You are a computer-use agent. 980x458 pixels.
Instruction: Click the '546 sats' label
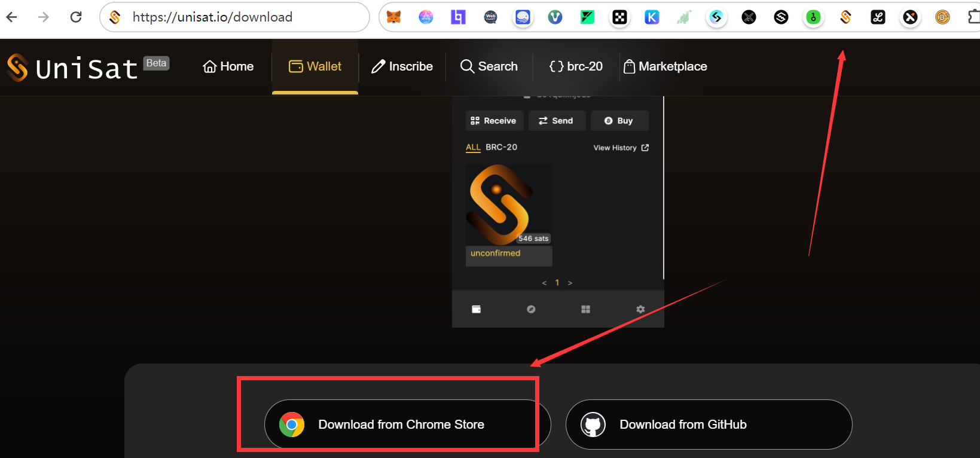pos(533,239)
